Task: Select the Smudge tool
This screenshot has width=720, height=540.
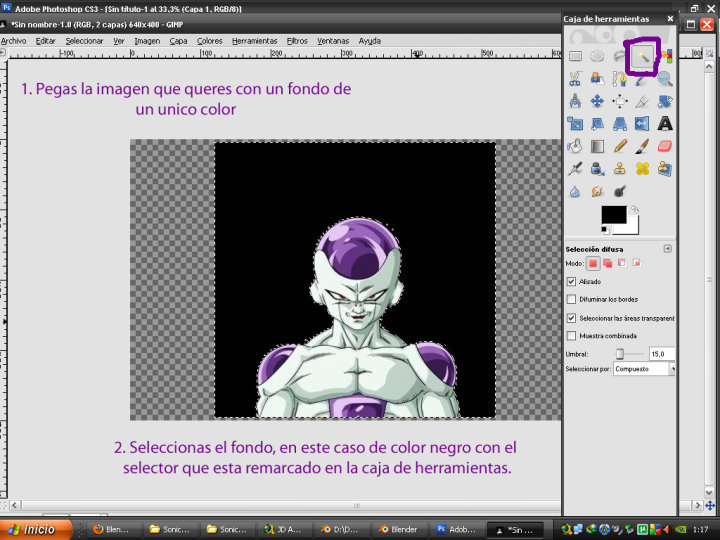Action: click(597, 191)
